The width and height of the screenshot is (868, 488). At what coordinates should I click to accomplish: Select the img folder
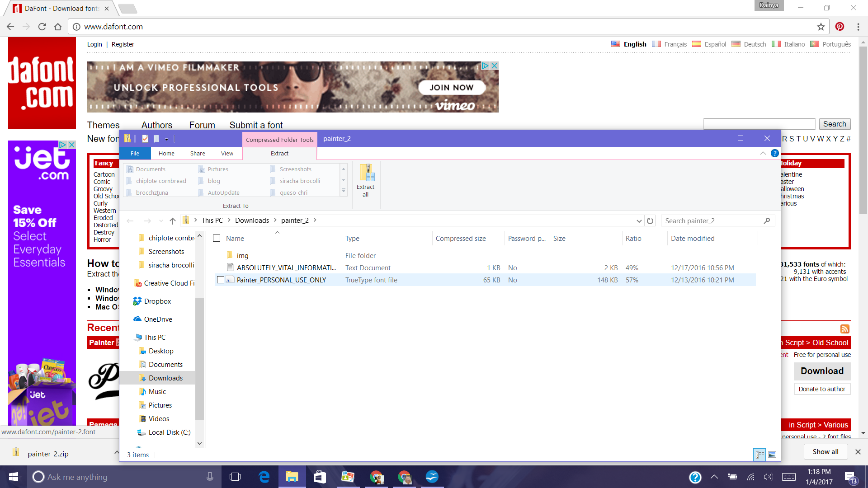click(x=242, y=256)
